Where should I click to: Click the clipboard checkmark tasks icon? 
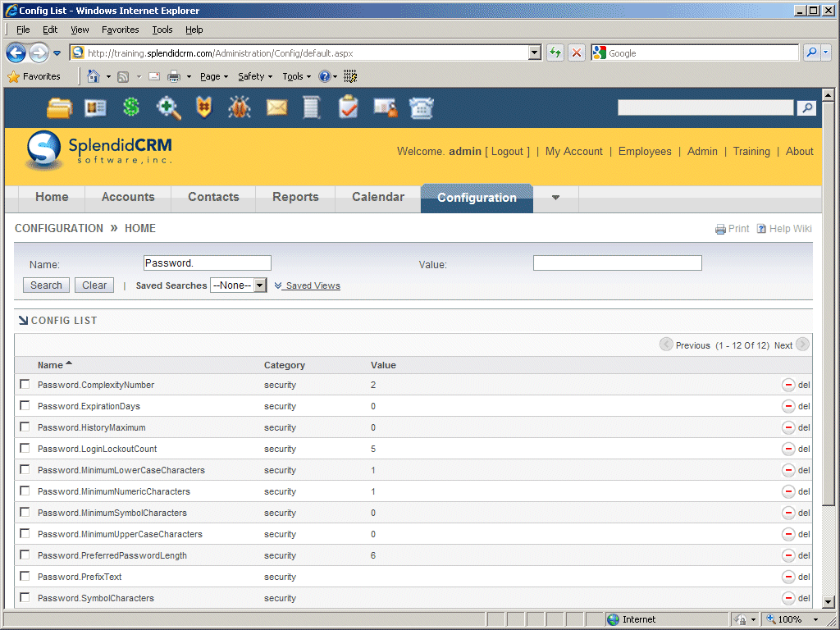[x=349, y=107]
